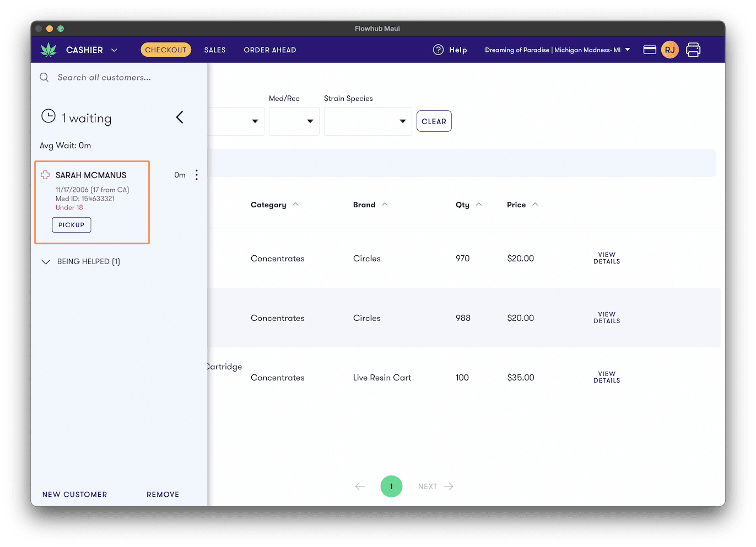756x547 pixels.
Task: Click the payment card icon in the top bar
Action: [649, 50]
